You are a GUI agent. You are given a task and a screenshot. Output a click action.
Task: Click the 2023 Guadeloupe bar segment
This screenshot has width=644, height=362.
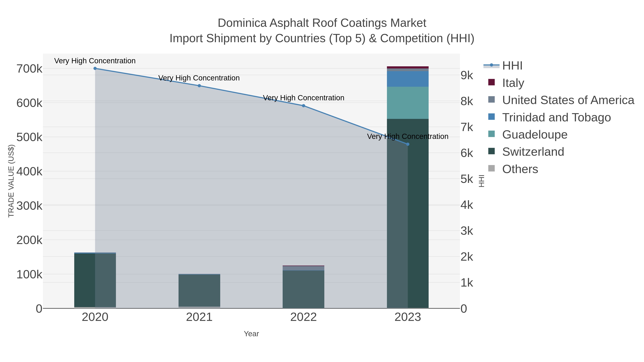408,103
